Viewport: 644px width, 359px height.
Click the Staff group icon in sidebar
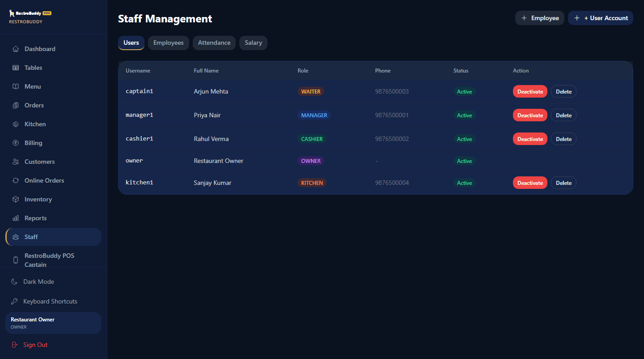pos(16,237)
